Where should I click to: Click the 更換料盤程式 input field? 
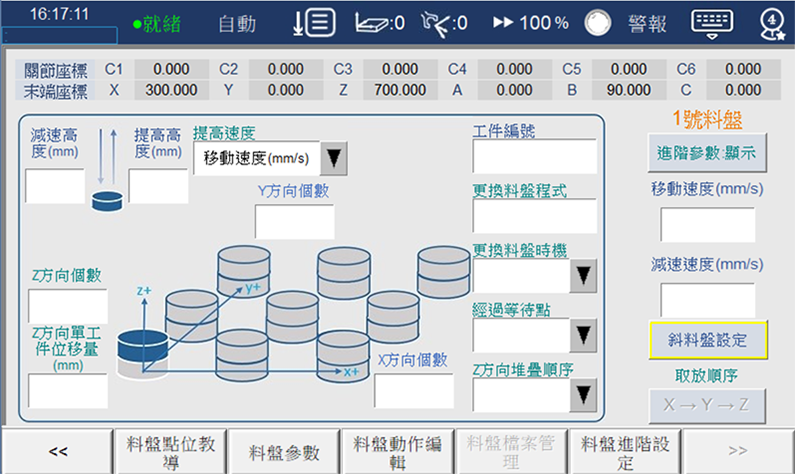(534, 216)
